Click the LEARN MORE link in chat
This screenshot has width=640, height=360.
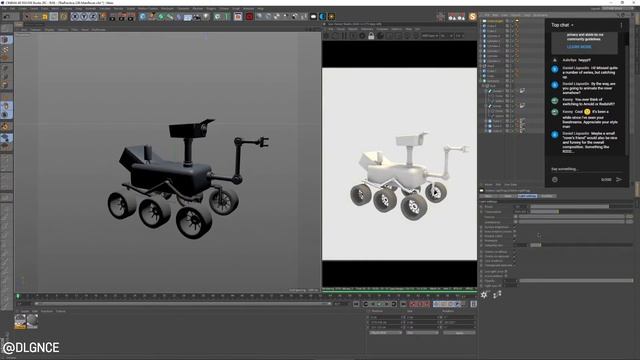(579, 47)
